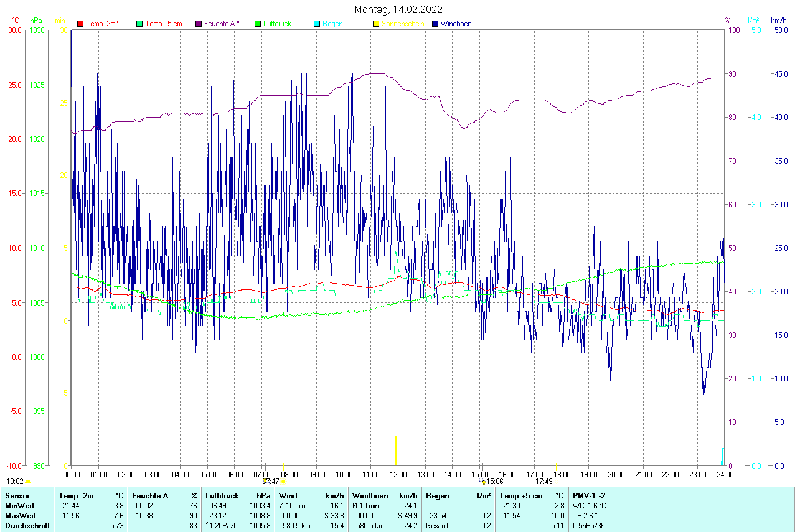Click the 06:00 time axis label
This screenshot has width=795, height=532.
point(235,474)
